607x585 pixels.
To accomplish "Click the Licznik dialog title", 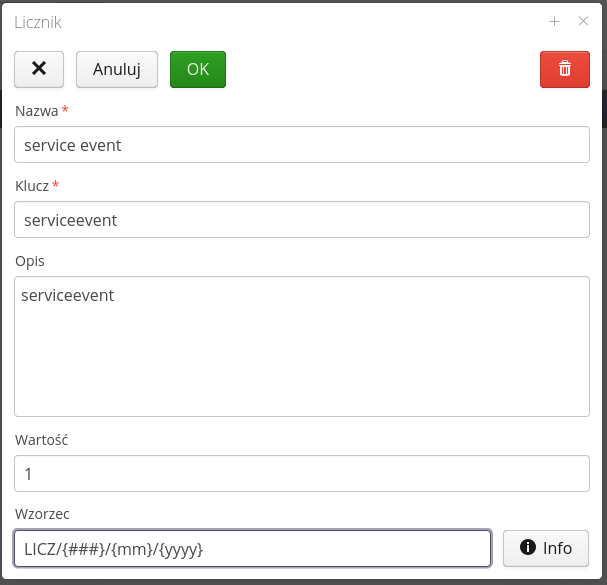I will pos(38,21).
